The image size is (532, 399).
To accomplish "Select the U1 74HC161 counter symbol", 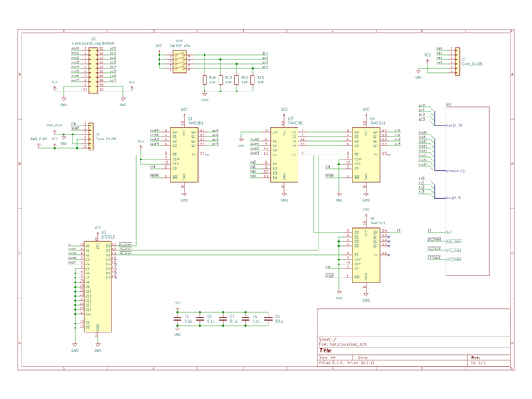I will pyautogui.click(x=185, y=155).
